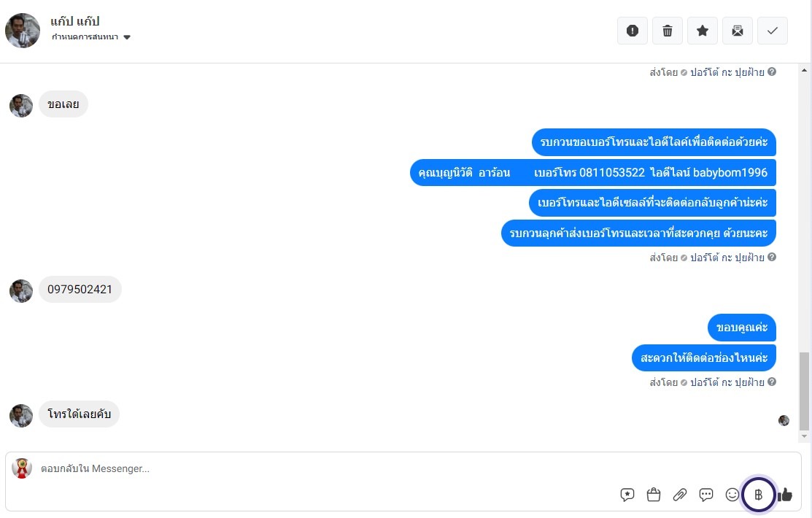Click the baht payment request icon
Screen dimensions: 812x518
coord(759,495)
